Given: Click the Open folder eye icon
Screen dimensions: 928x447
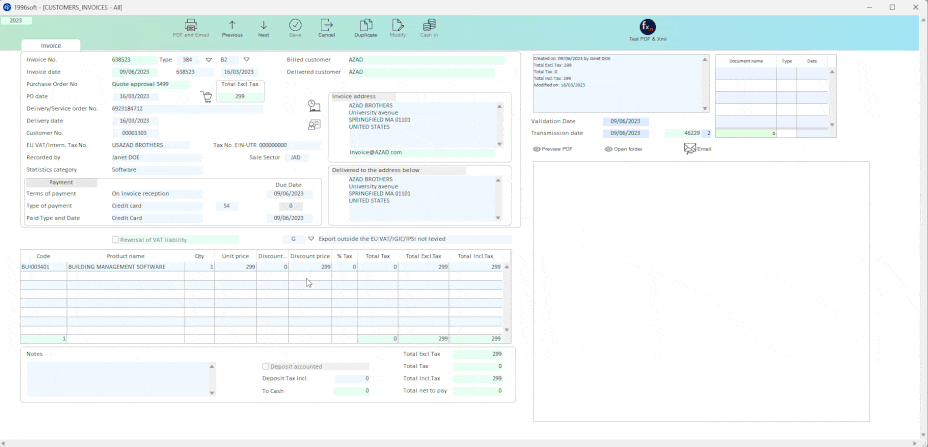Looking at the screenshot, I should (x=608, y=149).
